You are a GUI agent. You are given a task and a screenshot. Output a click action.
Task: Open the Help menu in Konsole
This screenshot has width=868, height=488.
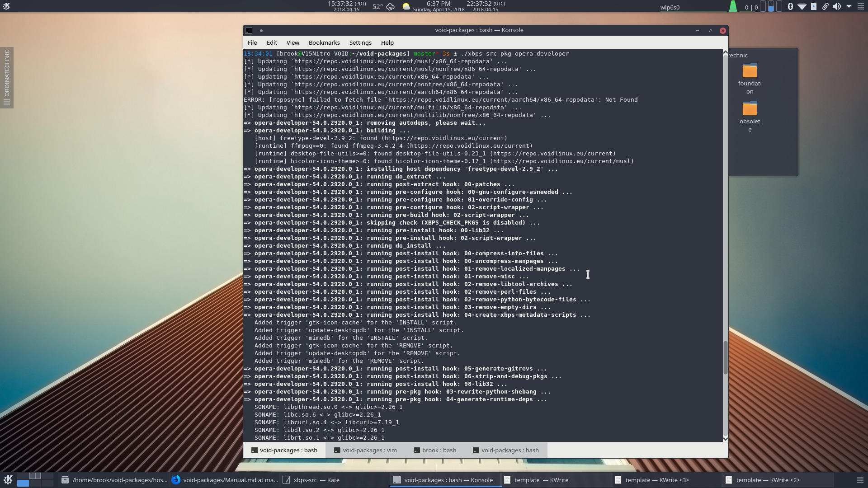[x=387, y=42]
